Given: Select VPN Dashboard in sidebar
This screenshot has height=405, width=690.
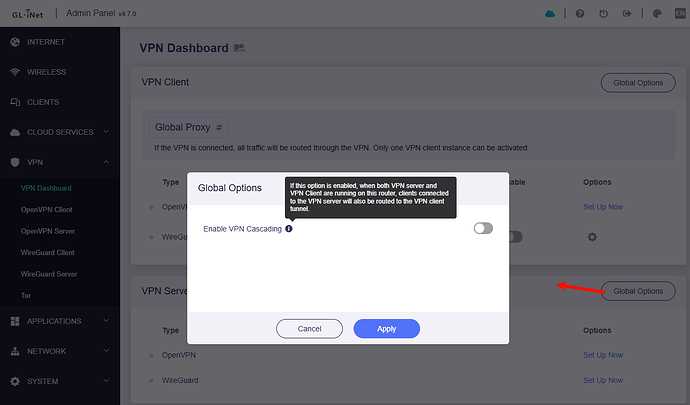Looking at the screenshot, I should pos(46,188).
